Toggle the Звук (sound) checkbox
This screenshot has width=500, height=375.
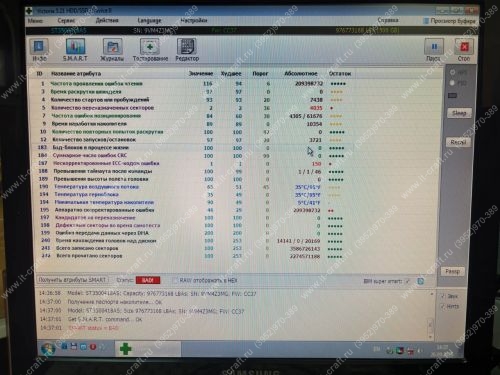[x=443, y=296]
